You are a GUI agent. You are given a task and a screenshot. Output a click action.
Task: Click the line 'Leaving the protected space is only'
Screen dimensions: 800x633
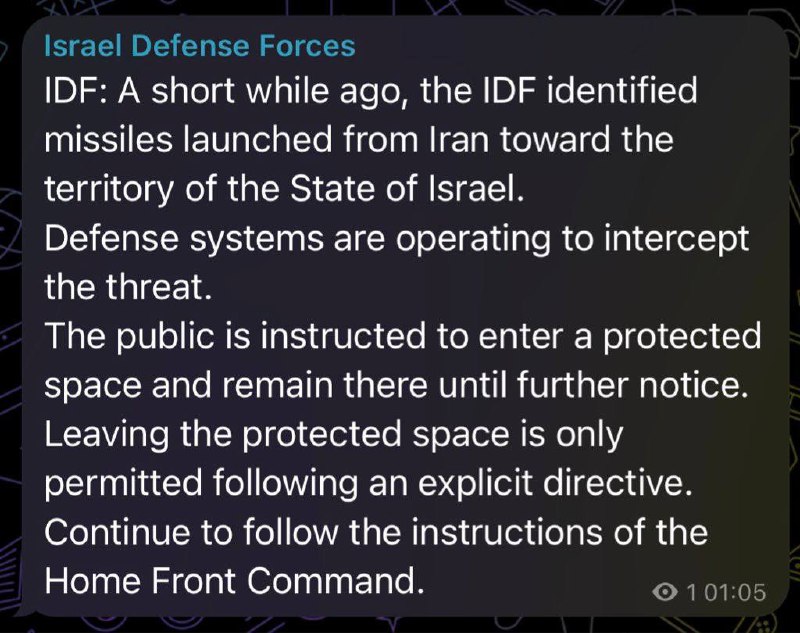pyautogui.click(x=334, y=435)
